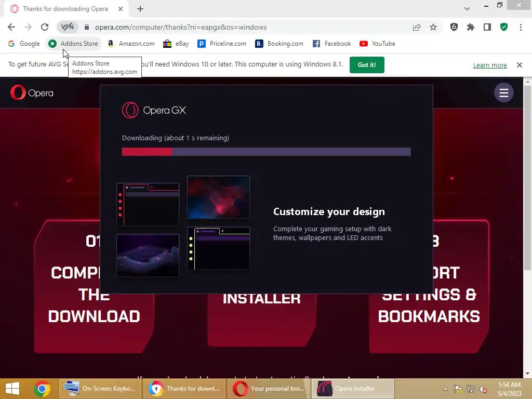Click the page vertical scrollbar thumb

pyautogui.click(x=527, y=178)
